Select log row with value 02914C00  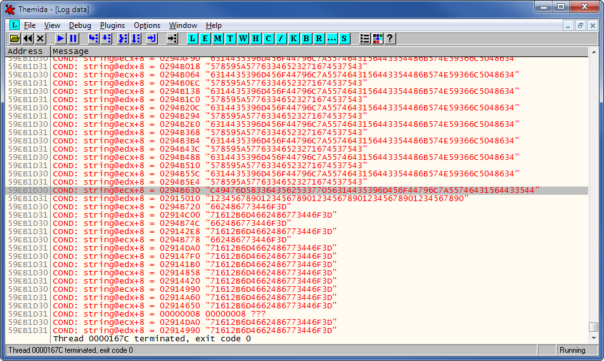(297, 215)
